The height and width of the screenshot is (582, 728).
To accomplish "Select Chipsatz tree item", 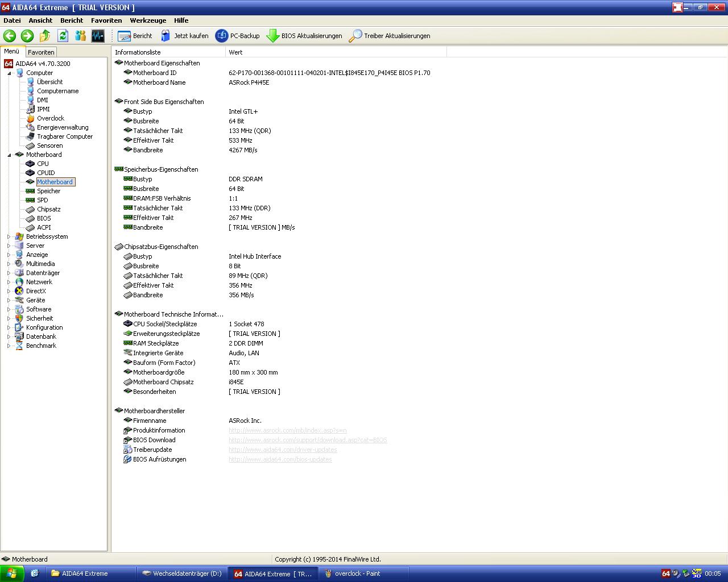I will click(48, 209).
